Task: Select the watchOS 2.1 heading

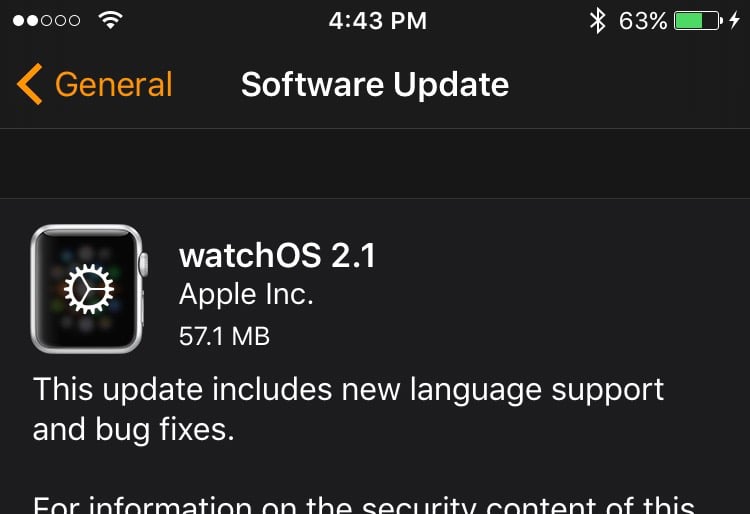Action: point(277,255)
